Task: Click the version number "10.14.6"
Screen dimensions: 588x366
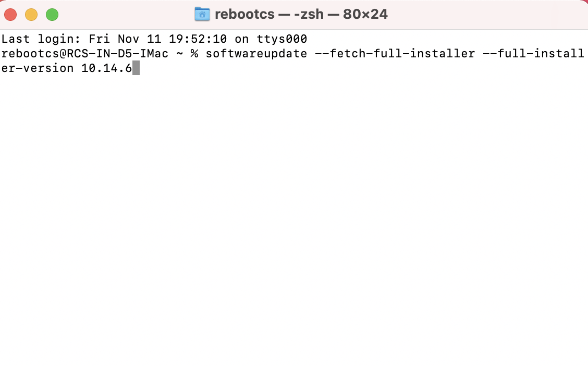Action: [x=106, y=68]
